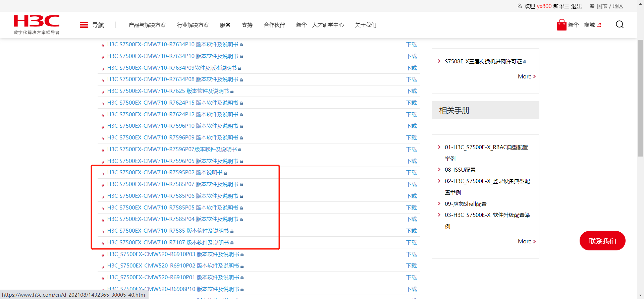Open H3C S7500EX-CMW710-R7596P07版本软件及说明书
This screenshot has height=299, width=644.
point(172,149)
